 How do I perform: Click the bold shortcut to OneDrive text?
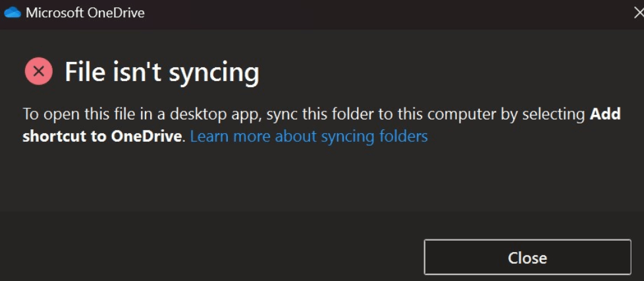(102, 136)
